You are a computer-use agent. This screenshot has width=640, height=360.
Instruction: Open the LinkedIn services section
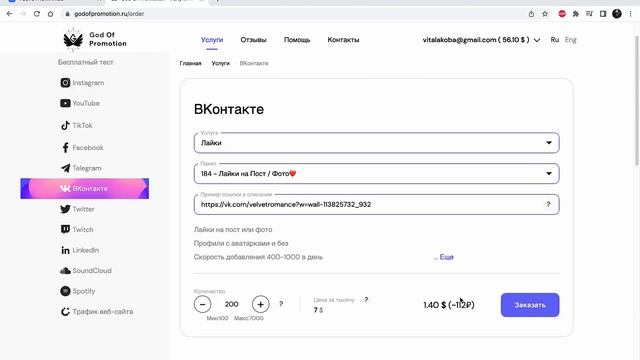80,250
